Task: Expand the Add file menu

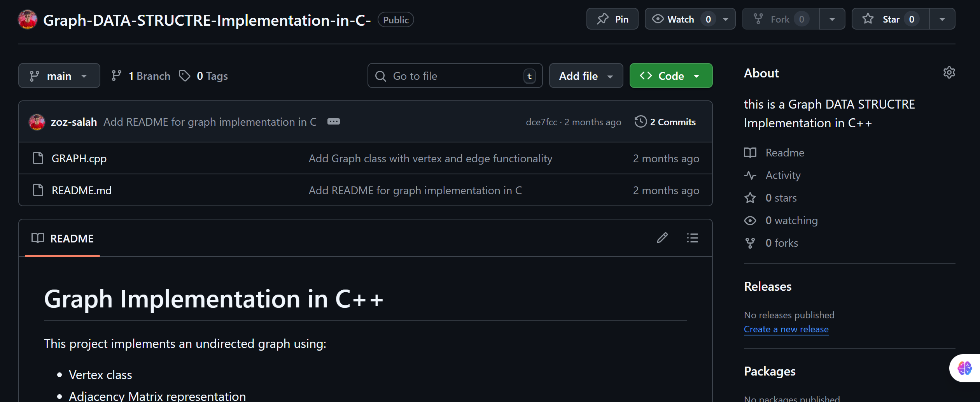Action: click(586, 75)
